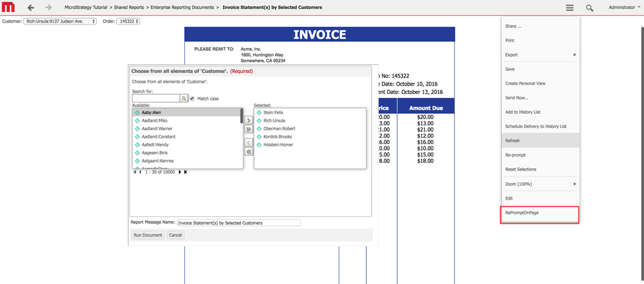Image resolution: width=644 pixels, height=284 pixels.
Task: Remove element with single left arrow
Action: point(249,142)
